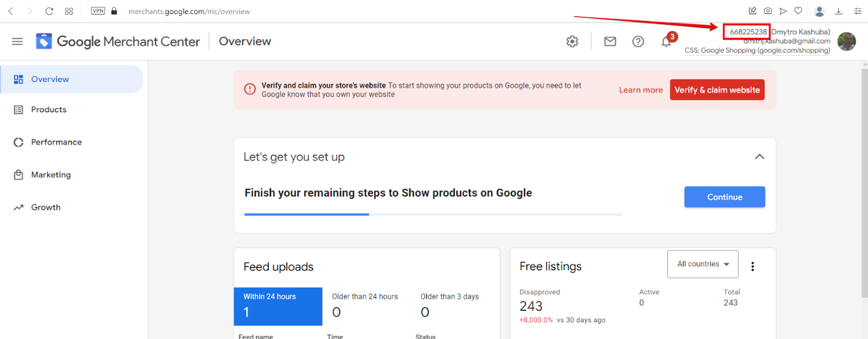Open the All countries dropdown
Screen dimensions: 868x339
(x=703, y=264)
